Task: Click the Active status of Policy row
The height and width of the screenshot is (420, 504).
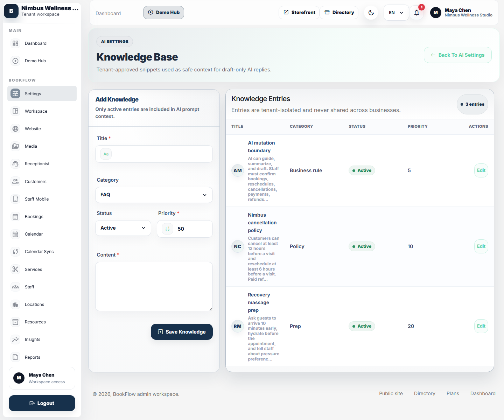Action: [x=362, y=246]
